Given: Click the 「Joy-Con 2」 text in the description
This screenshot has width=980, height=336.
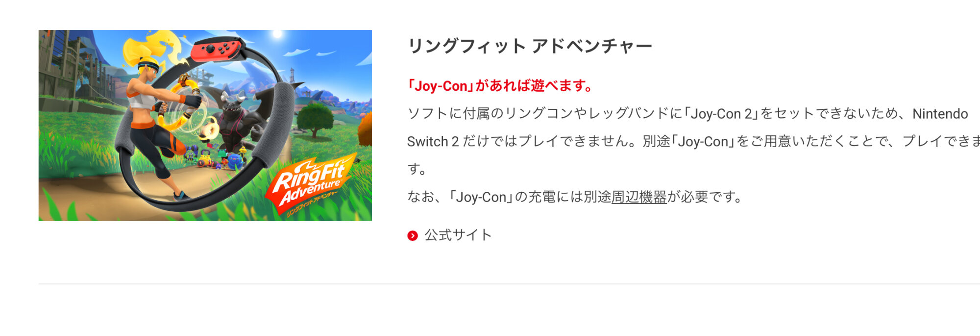Looking at the screenshot, I should pyautogui.click(x=721, y=114).
